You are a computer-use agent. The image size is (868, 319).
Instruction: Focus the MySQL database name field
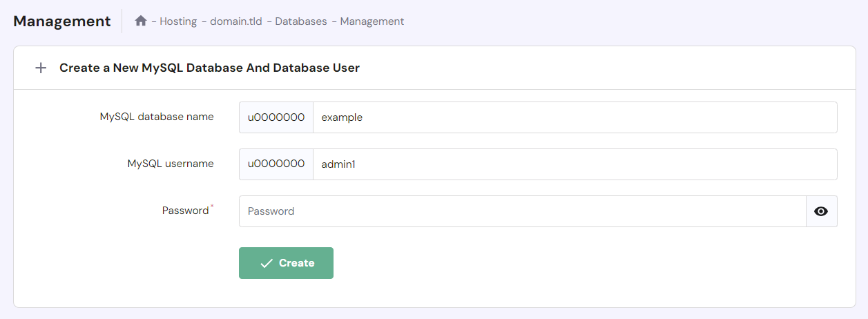pyautogui.click(x=574, y=117)
